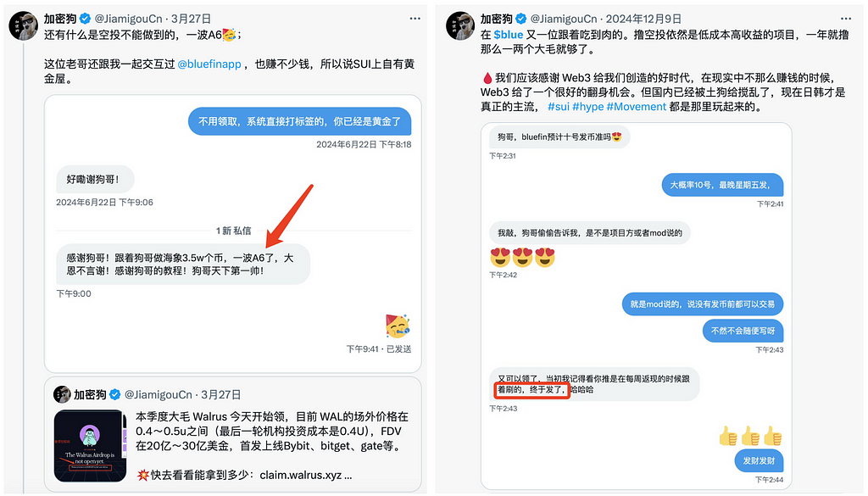
Task: Click the right tweet author's profile avatar
Action: click(460, 25)
